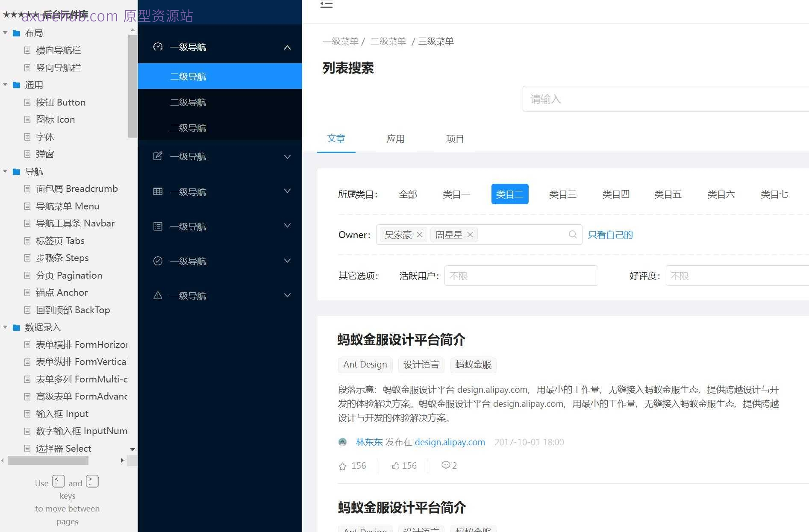The height and width of the screenshot is (532, 809).
Task: Switch to the 应用 tab
Action: [x=395, y=138]
